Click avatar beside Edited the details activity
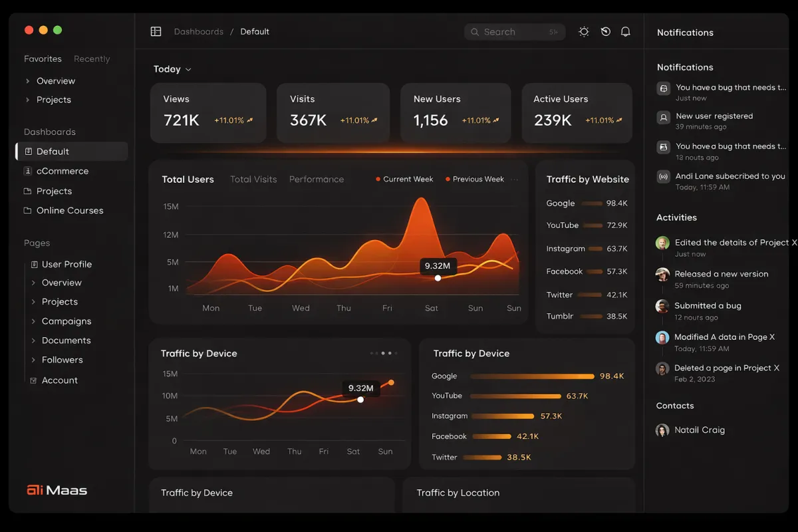798x532 pixels. point(662,243)
